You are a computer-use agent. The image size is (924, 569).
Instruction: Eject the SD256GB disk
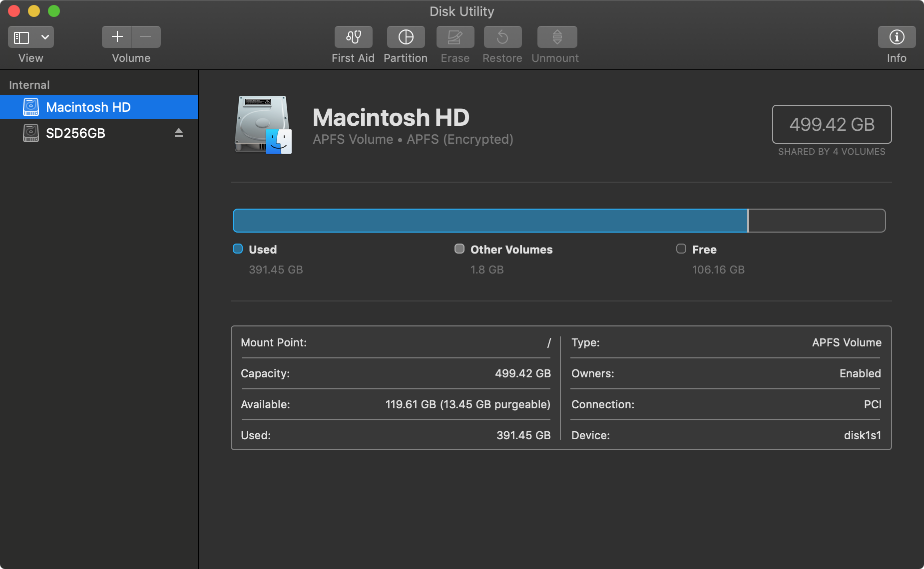179,133
